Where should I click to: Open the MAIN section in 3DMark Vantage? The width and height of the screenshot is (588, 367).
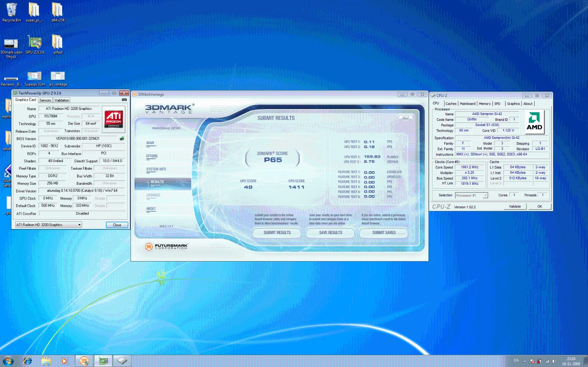coord(150,143)
